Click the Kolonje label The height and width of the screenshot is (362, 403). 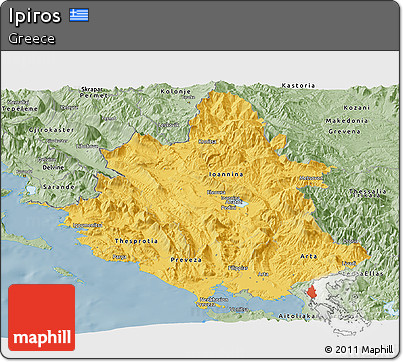(176, 92)
